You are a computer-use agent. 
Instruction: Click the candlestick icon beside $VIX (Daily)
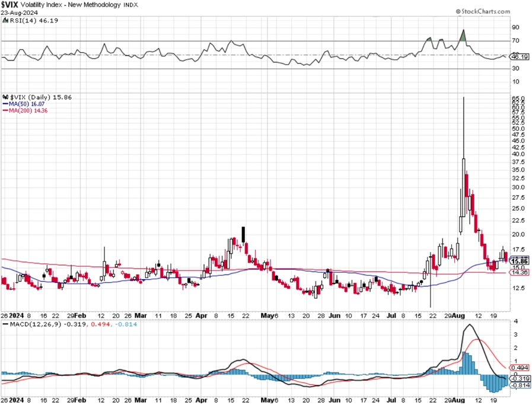(x=5, y=97)
